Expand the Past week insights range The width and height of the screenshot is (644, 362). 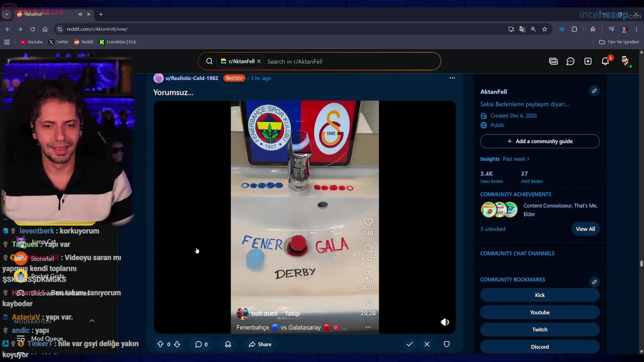pyautogui.click(x=516, y=159)
